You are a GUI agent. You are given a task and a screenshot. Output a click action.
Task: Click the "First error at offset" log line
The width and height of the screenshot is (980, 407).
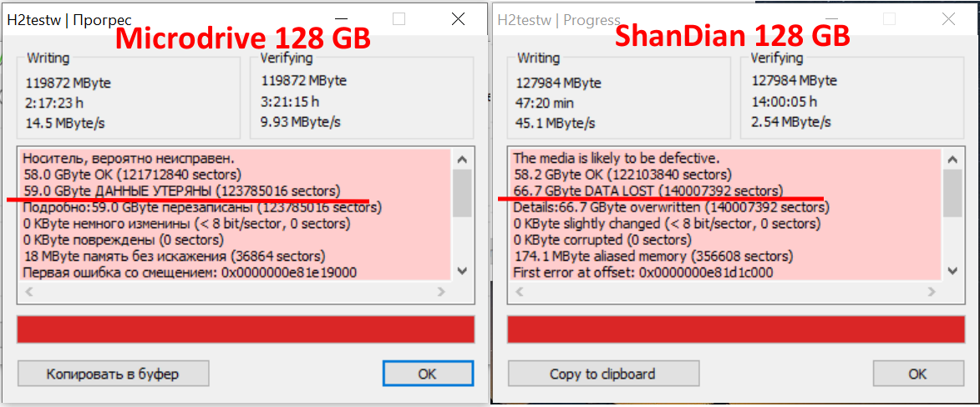pyautogui.click(x=642, y=272)
